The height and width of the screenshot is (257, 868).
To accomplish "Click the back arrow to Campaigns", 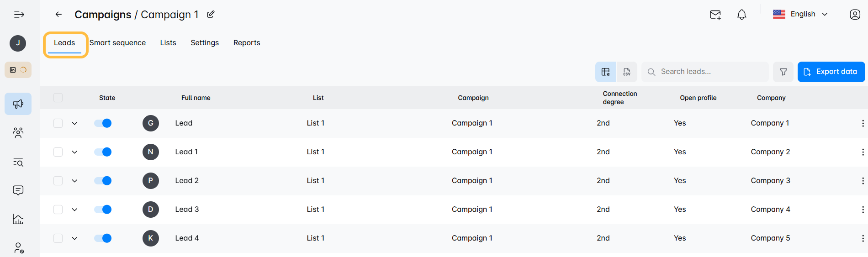I will [x=58, y=15].
